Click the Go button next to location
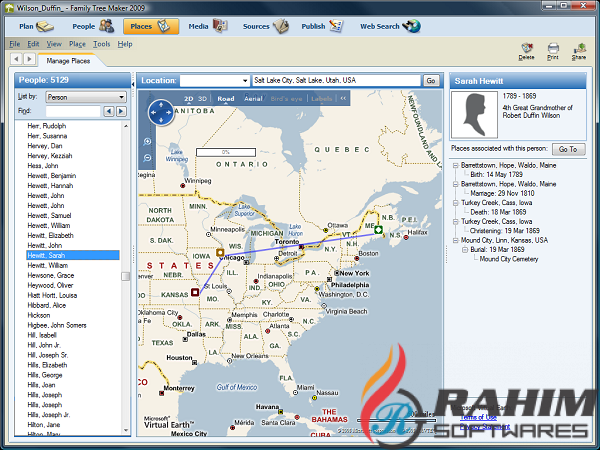Image resolution: width=600 pixels, height=450 pixels. pos(431,81)
